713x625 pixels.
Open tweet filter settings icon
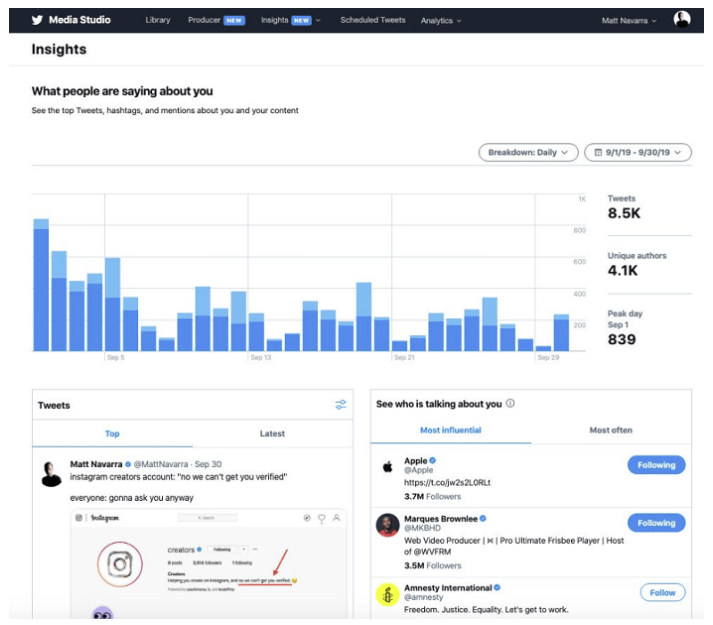pos(341,404)
